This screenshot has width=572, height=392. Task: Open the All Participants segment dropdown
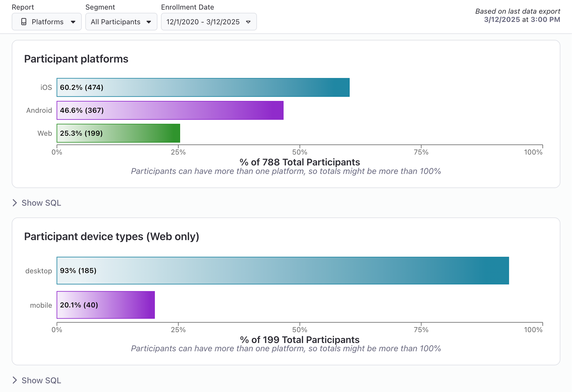(121, 22)
